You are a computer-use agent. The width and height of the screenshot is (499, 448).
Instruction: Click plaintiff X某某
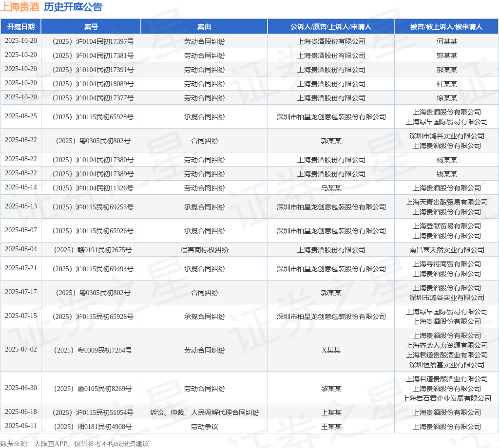tap(331, 351)
